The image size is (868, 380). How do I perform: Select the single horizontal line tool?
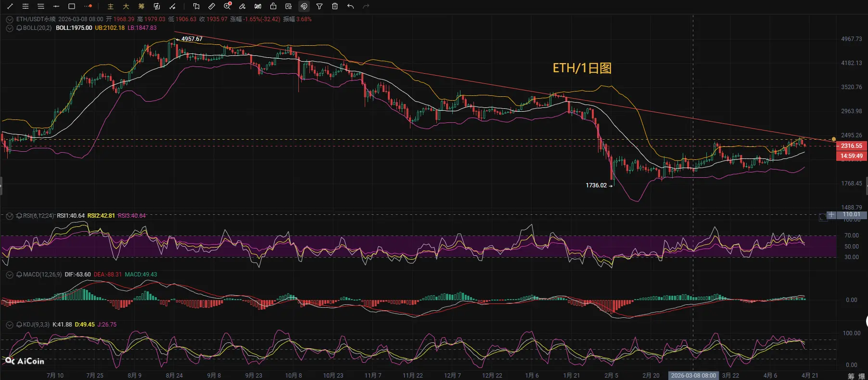(56, 6)
